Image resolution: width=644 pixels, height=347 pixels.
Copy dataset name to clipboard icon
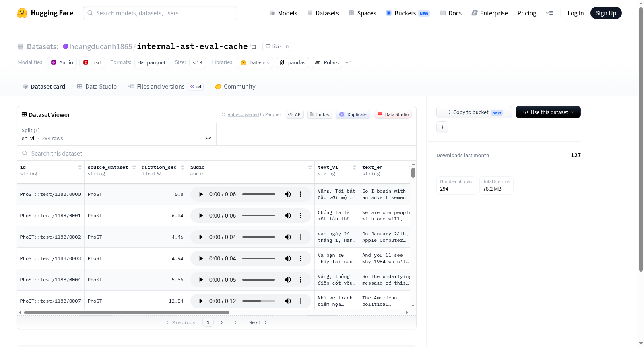click(x=253, y=46)
